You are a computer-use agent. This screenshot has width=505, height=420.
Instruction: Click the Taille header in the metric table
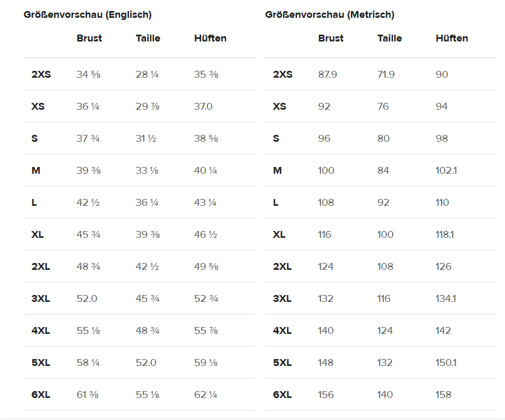pyautogui.click(x=390, y=38)
